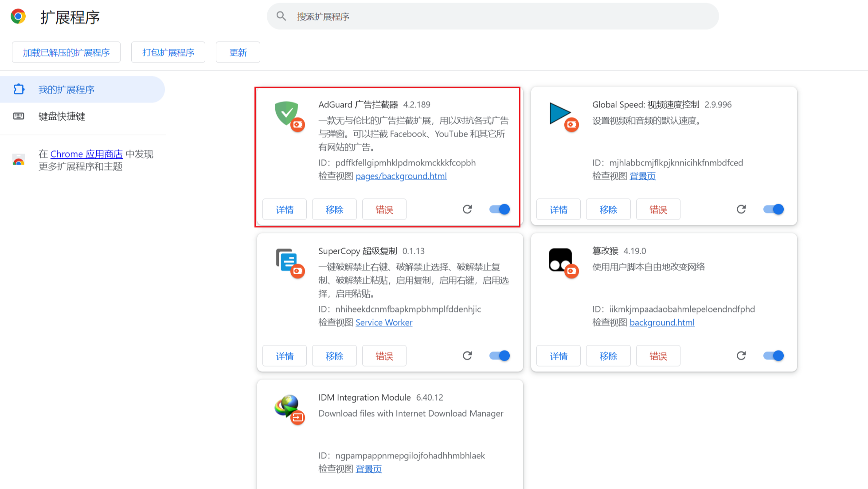The height and width of the screenshot is (489, 868).
Task: Reload the AdGuard extension
Action: coord(467,209)
